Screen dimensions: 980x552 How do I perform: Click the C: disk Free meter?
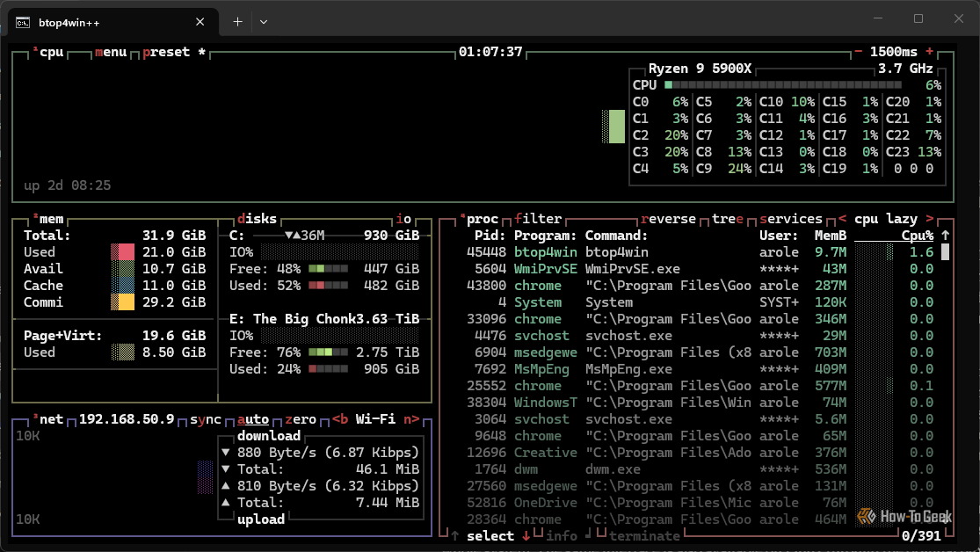point(328,269)
